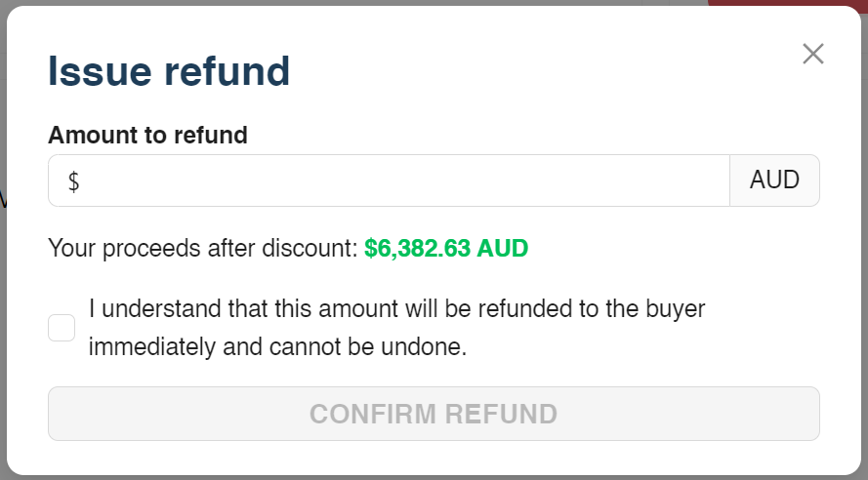Click the dimmed backdrop below the dialog
The height and width of the screenshot is (480, 868).
coord(434,478)
